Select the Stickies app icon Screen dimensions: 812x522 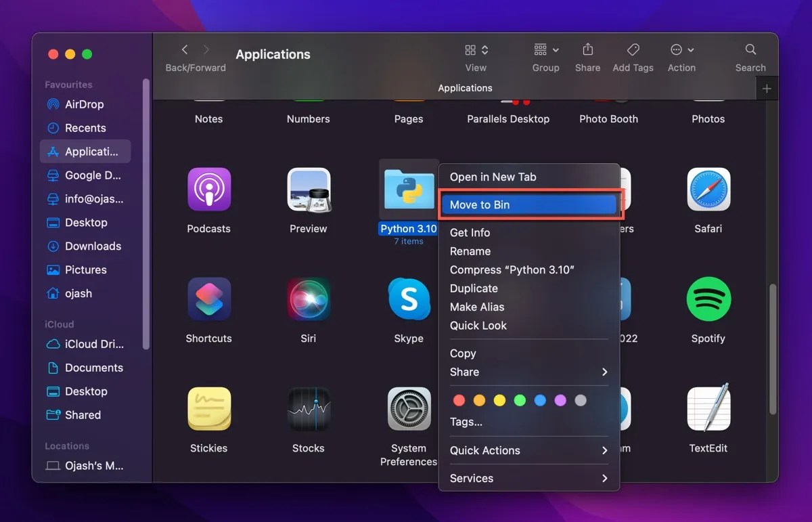(x=208, y=408)
